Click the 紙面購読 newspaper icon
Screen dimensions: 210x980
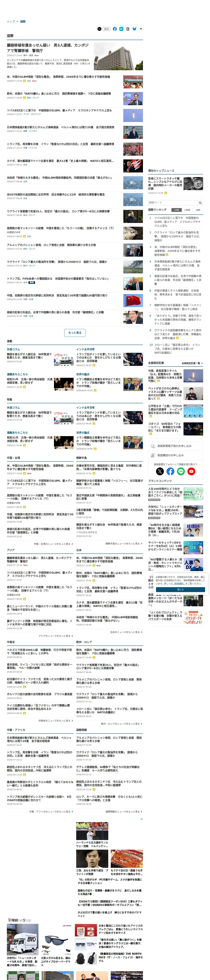pos(152,455)
